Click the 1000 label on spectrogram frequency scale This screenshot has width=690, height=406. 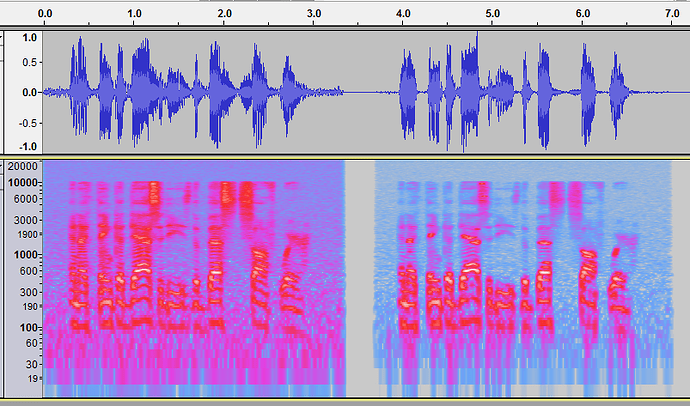pos(25,255)
